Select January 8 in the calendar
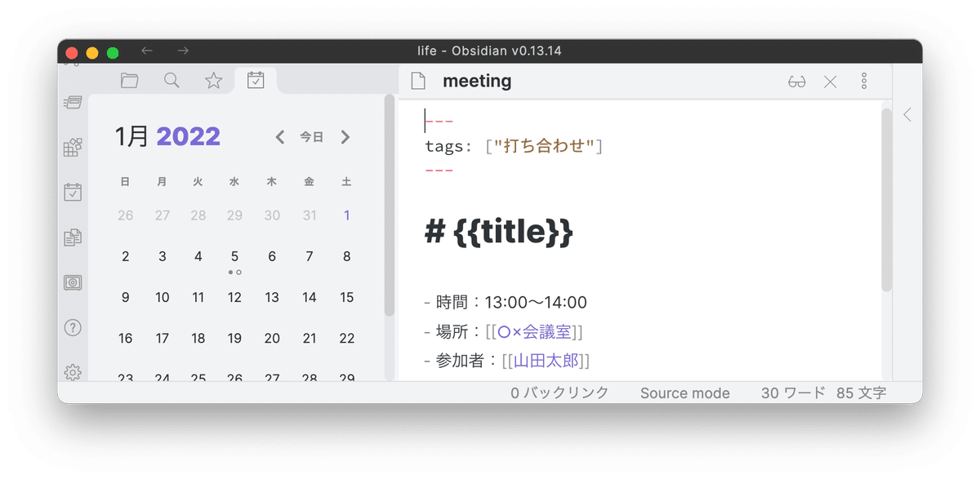The height and width of the screenshot is (479, 980). point(347,256)
